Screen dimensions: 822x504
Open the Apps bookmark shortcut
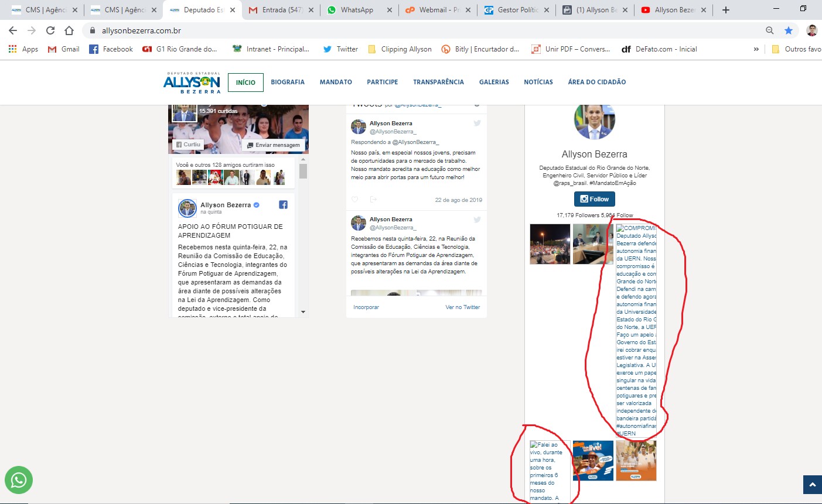point(23,49)
